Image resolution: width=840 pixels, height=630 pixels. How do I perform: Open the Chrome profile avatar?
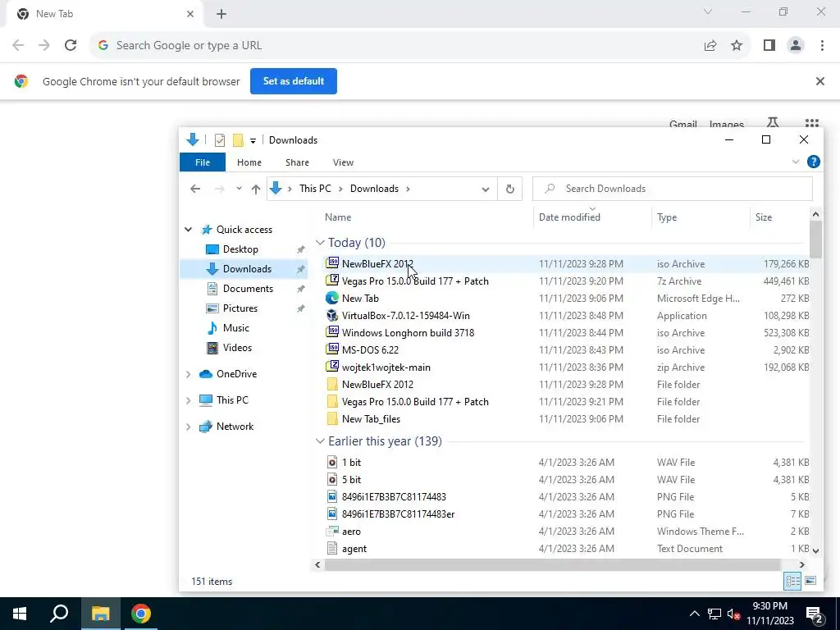point(796,46)
